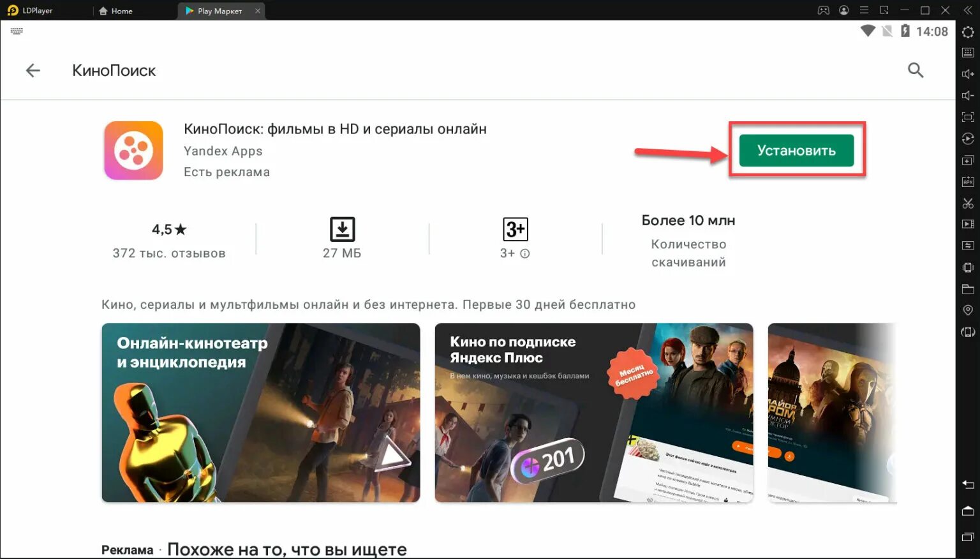Viewport: 980px width, 559px height.
Task: Click the green Установить install button
Action: (x=796, y=151)
